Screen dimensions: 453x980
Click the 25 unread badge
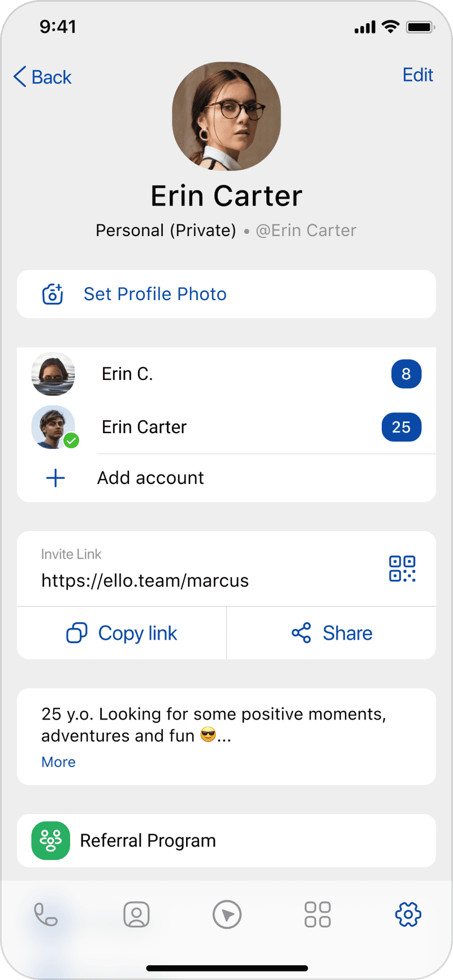(401, 427)
